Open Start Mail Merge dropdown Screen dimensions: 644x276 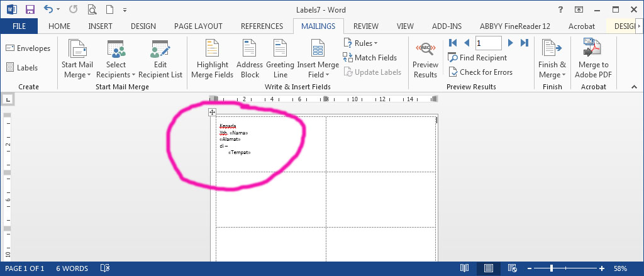point(77,60)
